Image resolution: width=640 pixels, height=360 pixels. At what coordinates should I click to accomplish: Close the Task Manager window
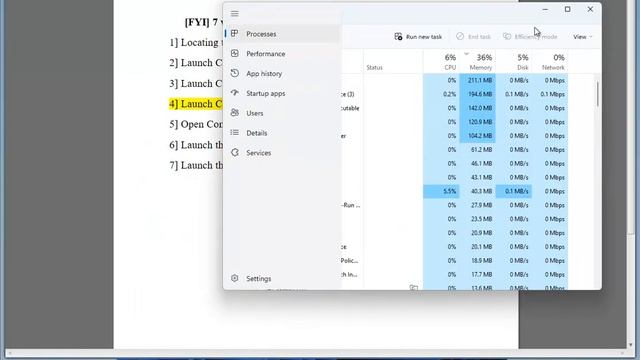click(x=590, y=9)
